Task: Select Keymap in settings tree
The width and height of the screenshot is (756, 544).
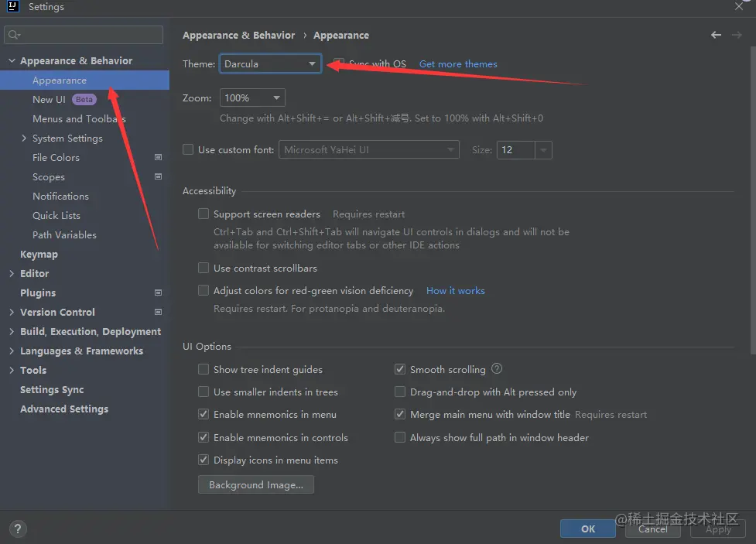Action: (39, 254)
